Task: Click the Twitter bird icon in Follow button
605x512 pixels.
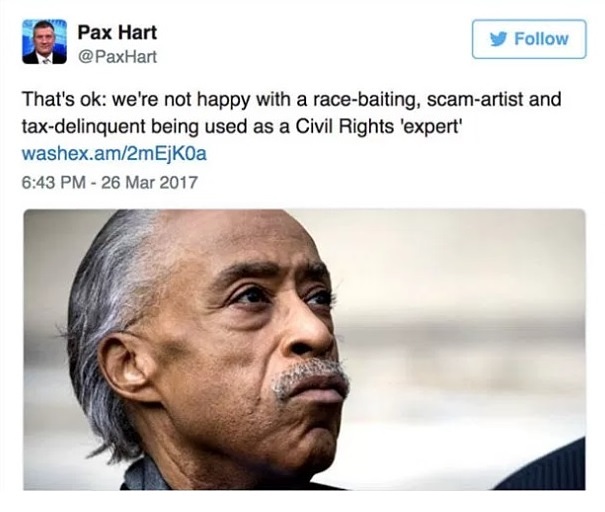Action: [x=499, y=39]
